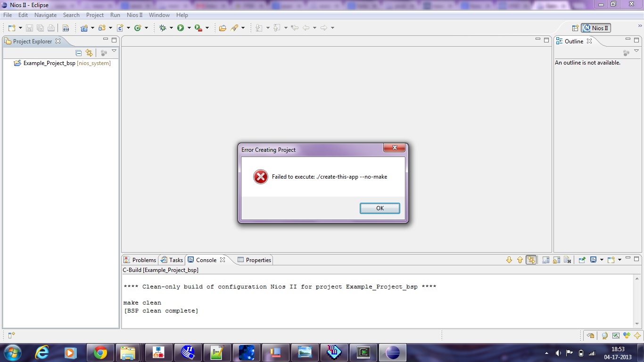This screenshot has width=644, height=362.
Task: Toggle Link with Editor in Project Explorer
Action: point(89,53)
